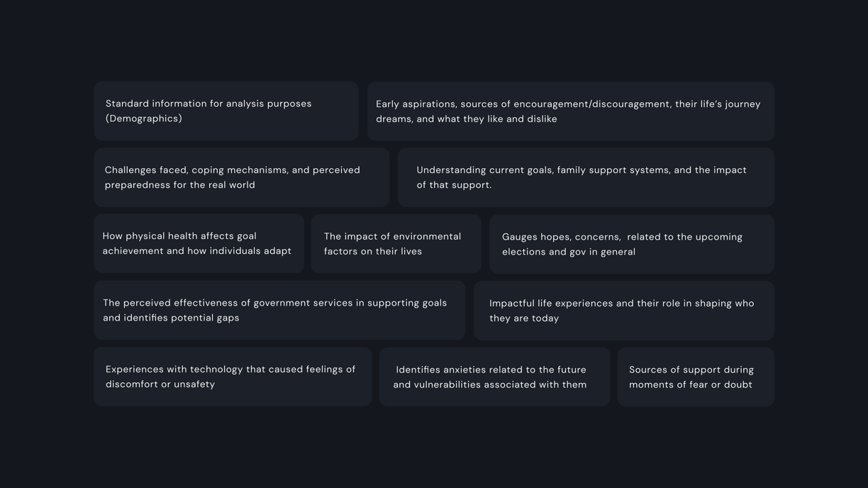Viewport: 868px width, 488px height.
Task: Click the 'moments of fear or doubt' text
Action: point(691,384)
